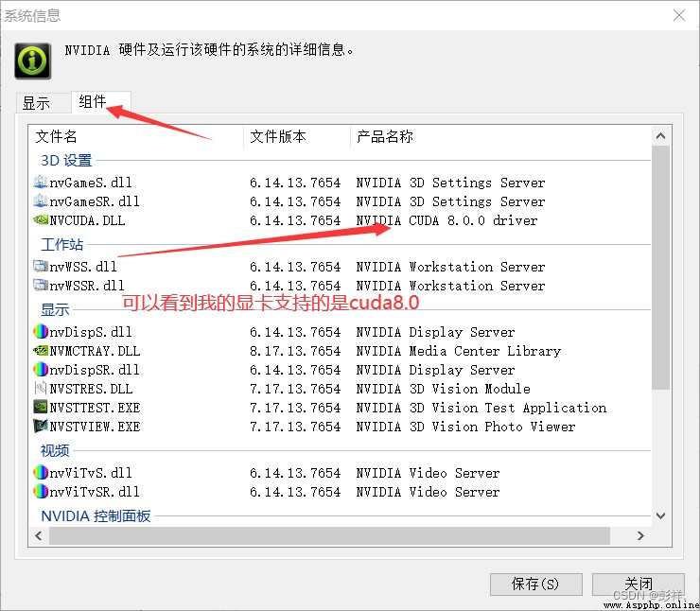Click version 6.14.13.7654 of nvDispS.dll
The height and width of the screenshot is (611, 700).
coord(295,332)
